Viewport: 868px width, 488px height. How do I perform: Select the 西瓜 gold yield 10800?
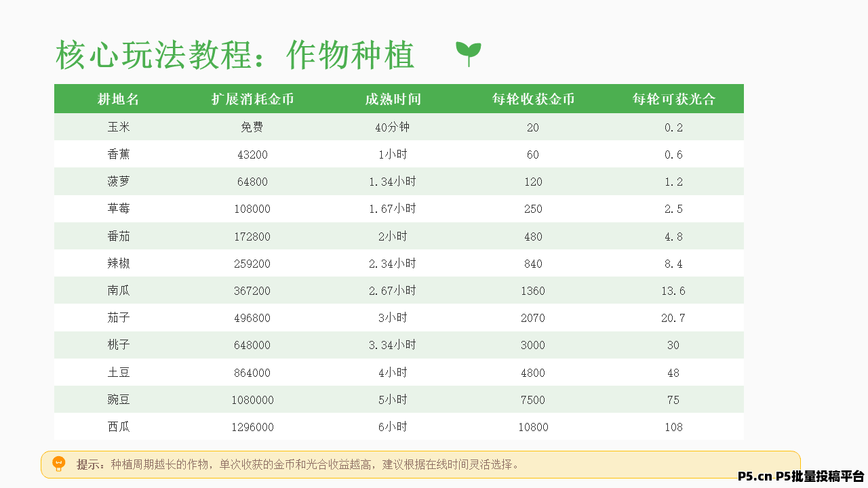[533, 427]
